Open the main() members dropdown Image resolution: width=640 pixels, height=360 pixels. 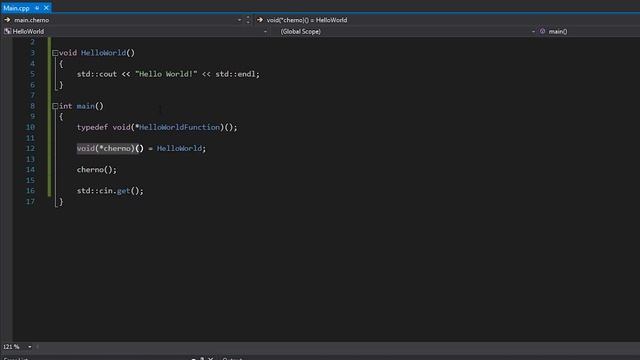click(x=589, y=31)
